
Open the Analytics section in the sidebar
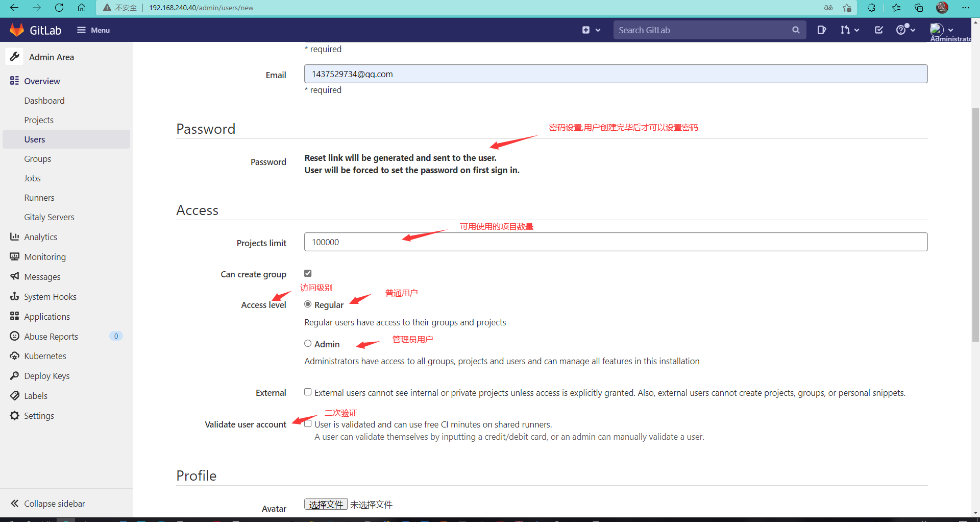[x=41, y=236]
